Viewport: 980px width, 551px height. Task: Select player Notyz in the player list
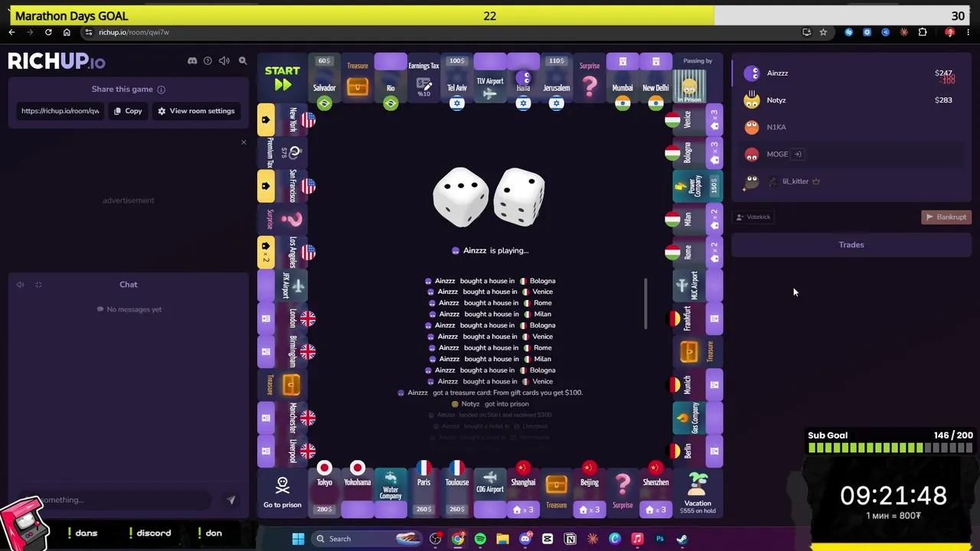click(851, 100)
